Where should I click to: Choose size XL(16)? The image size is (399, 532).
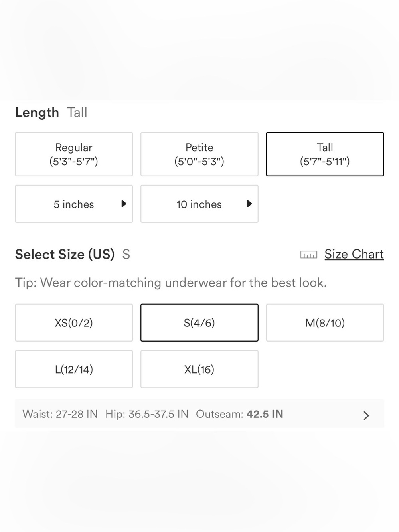click(x=199, y=369)
